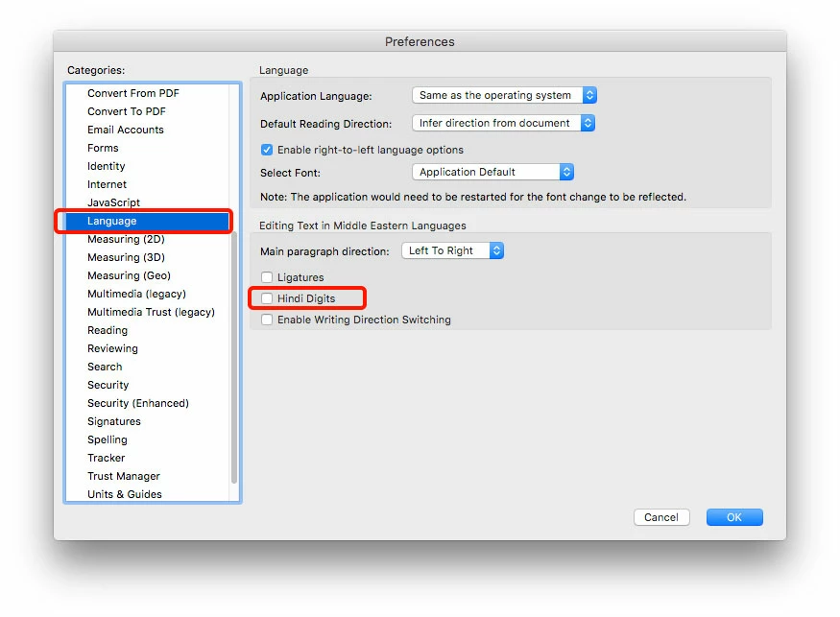Choose the Search category
840x617 pixels.
coord(147,367)
